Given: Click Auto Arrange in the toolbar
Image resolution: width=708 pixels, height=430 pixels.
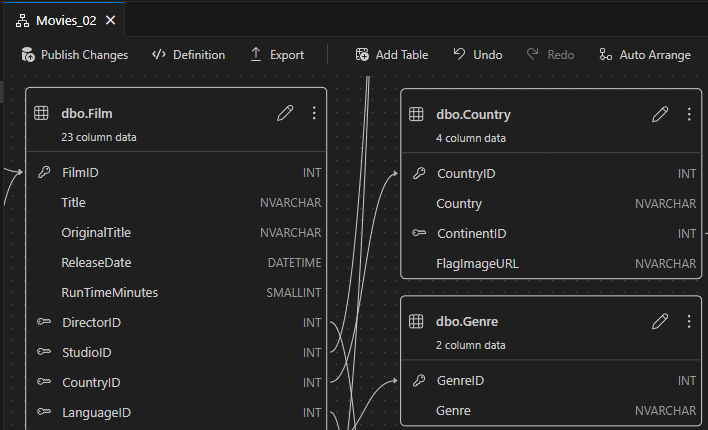Looking at the screenshot, I should (x=645, y=55).
